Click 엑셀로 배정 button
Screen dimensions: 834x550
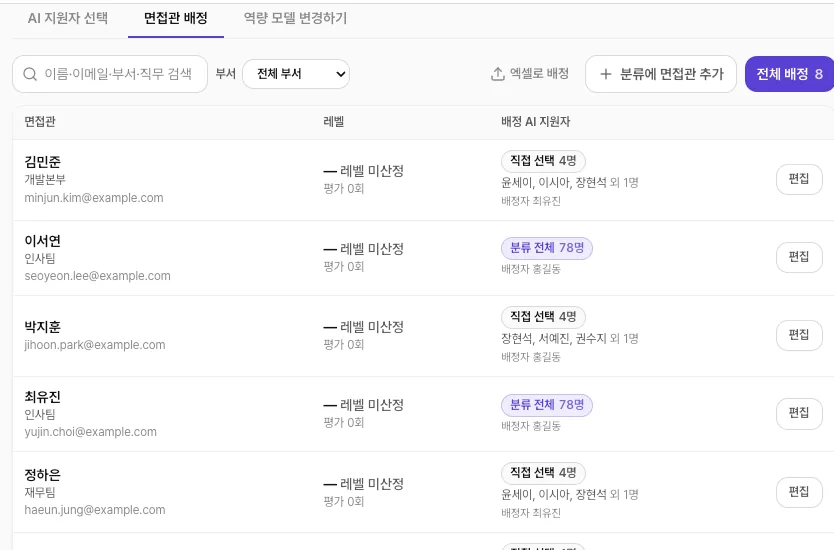(x=530, y=74)
